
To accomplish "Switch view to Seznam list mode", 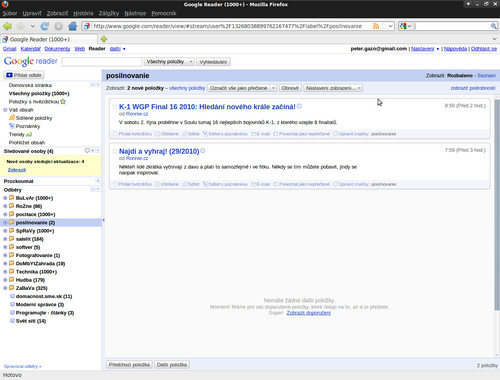I will 486,76.
